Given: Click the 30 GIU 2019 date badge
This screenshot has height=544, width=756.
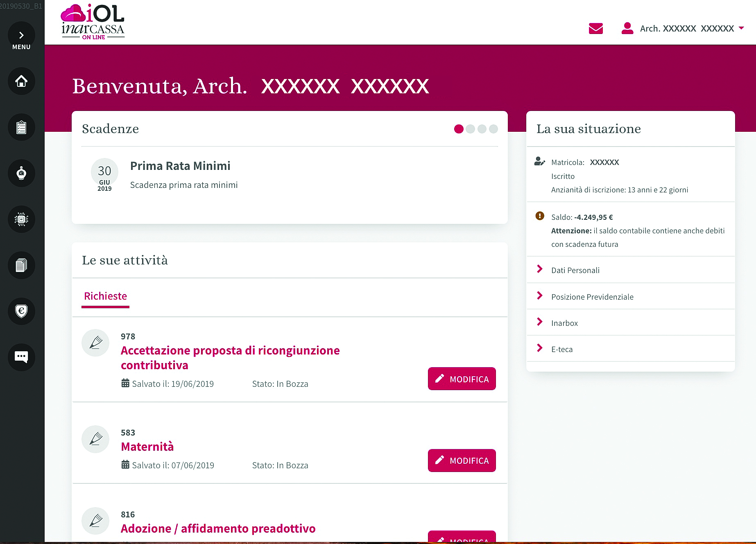Looking at the screenshot, I should [104, 176].
